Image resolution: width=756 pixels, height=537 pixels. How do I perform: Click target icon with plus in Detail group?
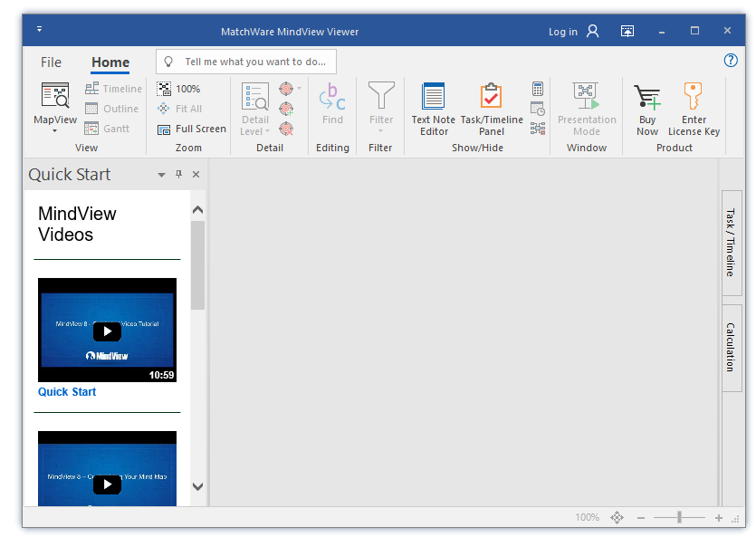point(286,109)
